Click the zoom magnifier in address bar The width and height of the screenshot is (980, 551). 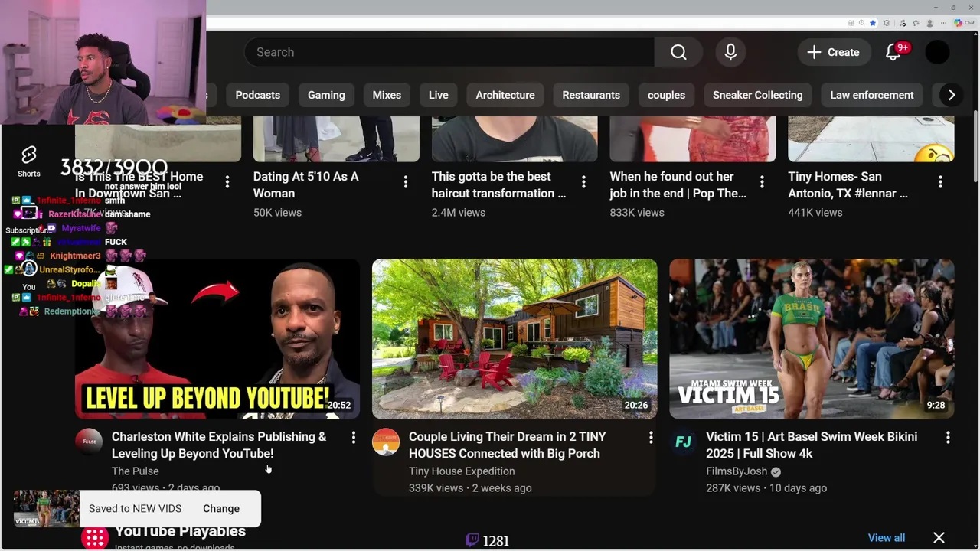pyautogui.click(x=861, y=23)
